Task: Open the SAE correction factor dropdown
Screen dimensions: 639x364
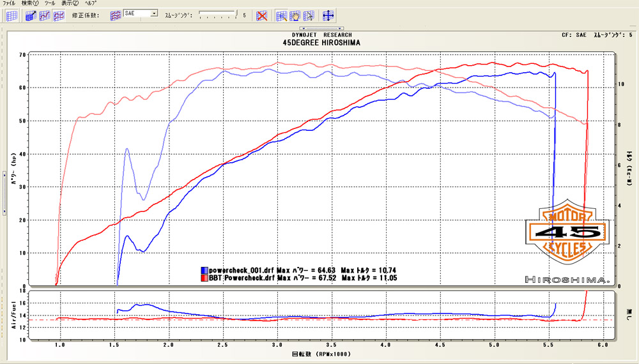Action: click(154, 13)
